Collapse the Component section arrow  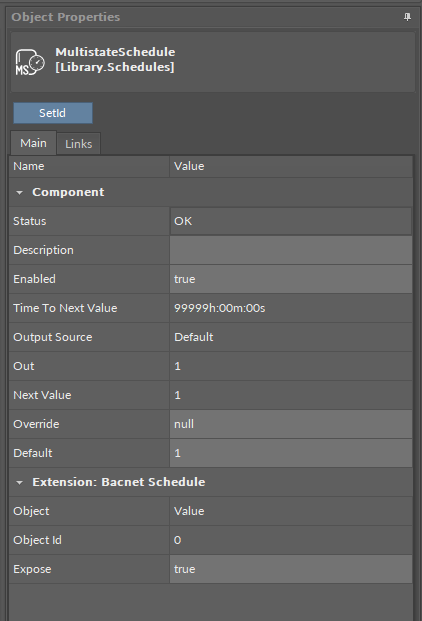pos(19,192)
